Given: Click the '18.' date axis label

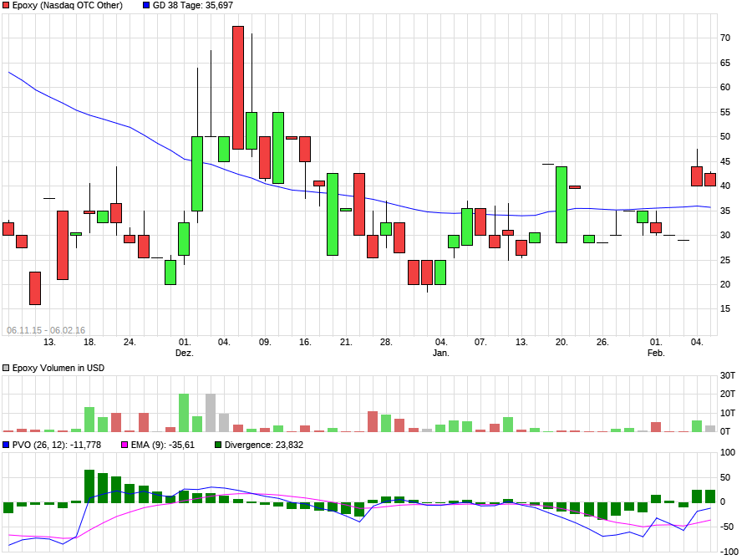Looking at the screenshot, I should click(x=89, y=342).
